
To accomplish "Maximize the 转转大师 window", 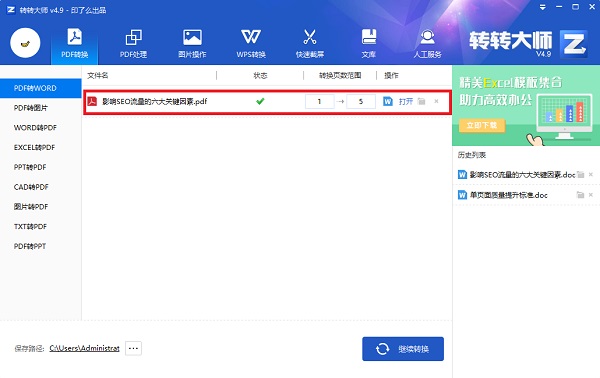I will coord(576,7).
